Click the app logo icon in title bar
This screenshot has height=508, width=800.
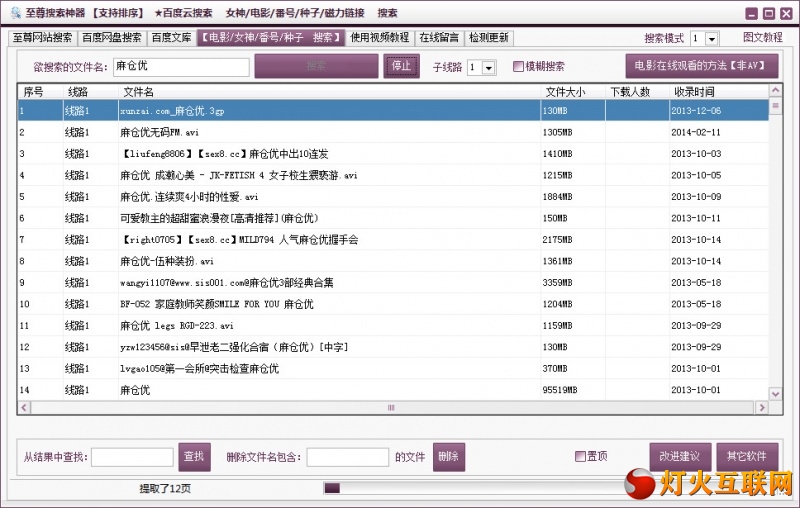[x=16, y=12]
